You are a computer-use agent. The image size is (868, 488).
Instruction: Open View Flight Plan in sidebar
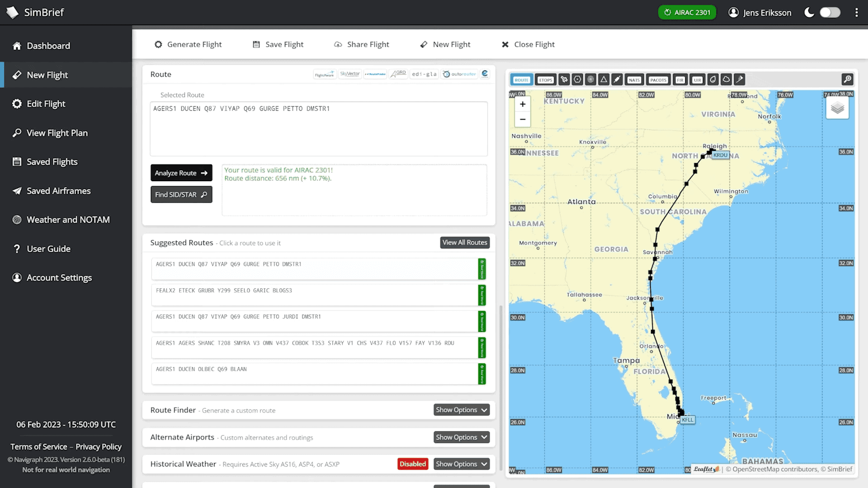66,133
